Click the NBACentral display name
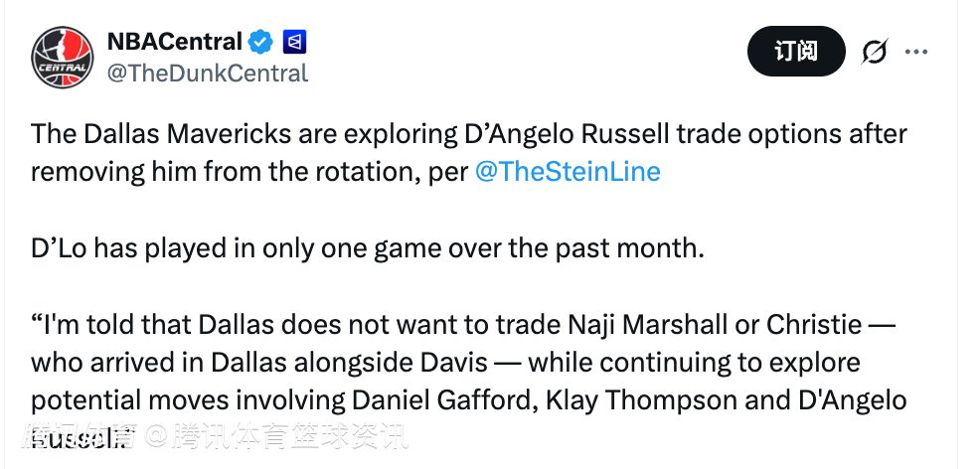Viewport: 980px width, 469px height. (x=174, y=42)
